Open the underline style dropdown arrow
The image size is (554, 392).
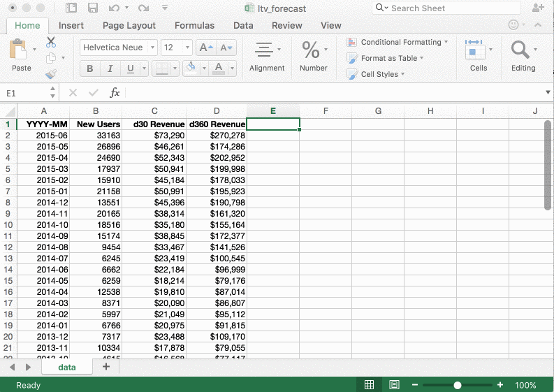tap(144, 68)
